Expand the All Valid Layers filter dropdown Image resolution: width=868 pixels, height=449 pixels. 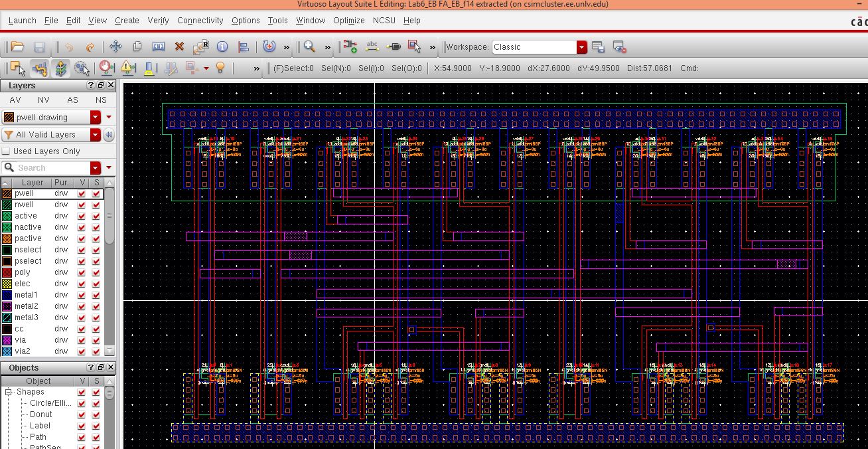96,135
